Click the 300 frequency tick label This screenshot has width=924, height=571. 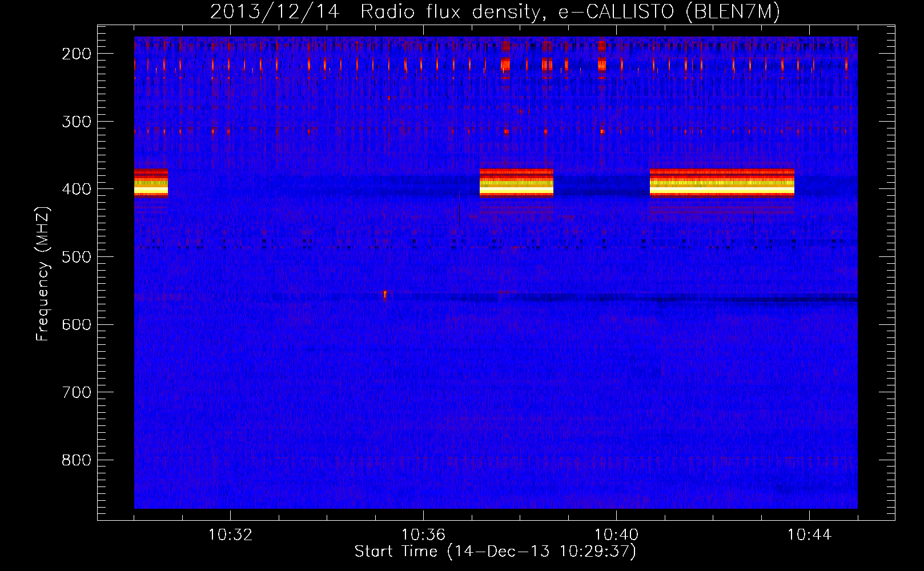76,122
